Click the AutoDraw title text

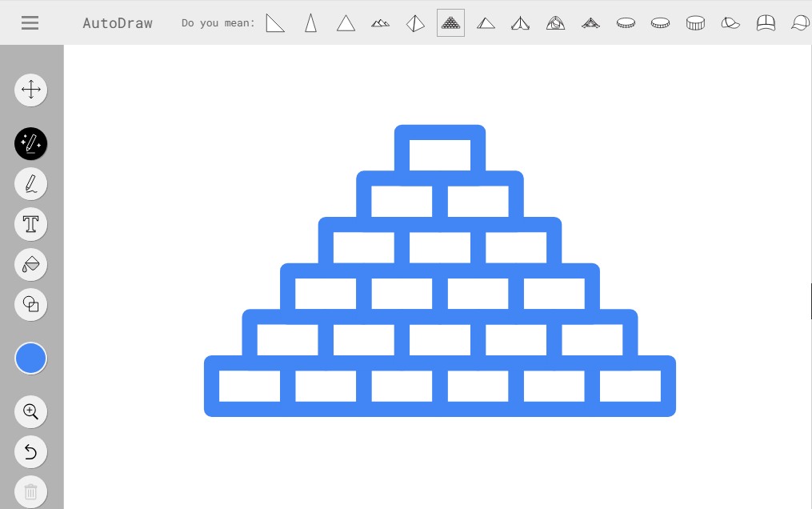(118, 23)
